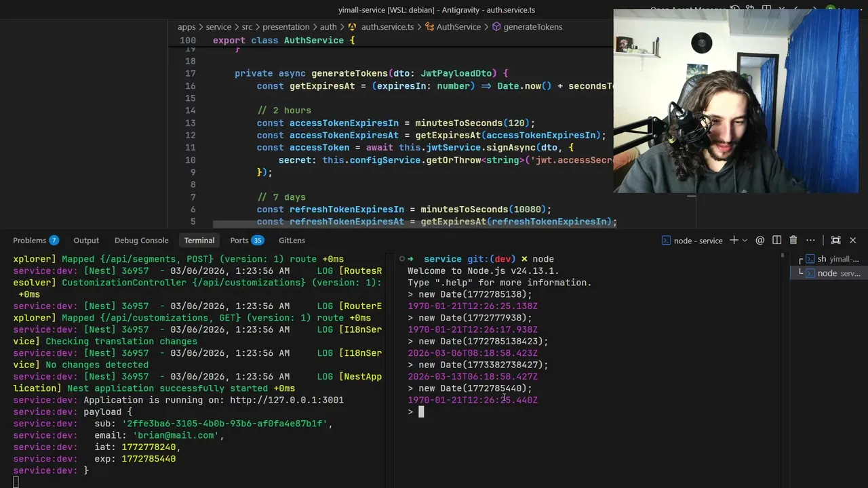
Task: Open the GitLens tab
Action: (292, 240)
